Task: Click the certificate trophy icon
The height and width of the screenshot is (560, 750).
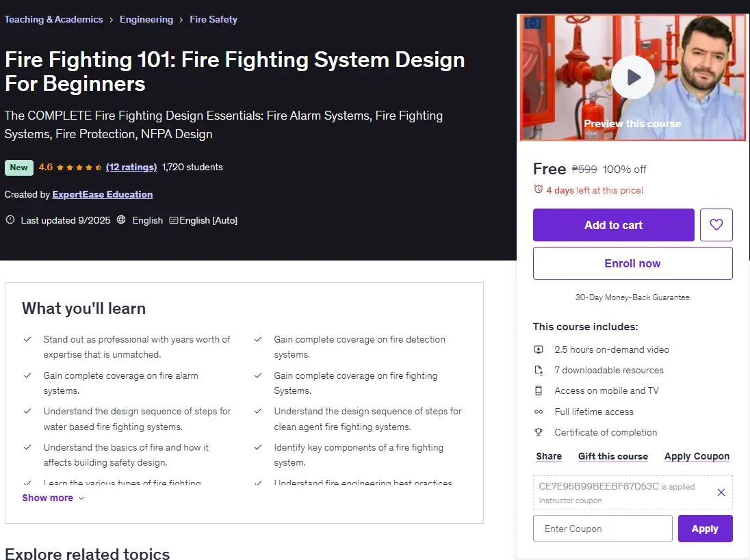Action: coord(539,432)
